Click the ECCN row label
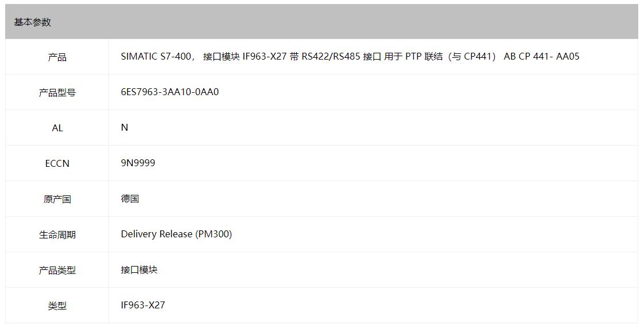This screenshot has width=644, height=329. [x=57, y=164]
